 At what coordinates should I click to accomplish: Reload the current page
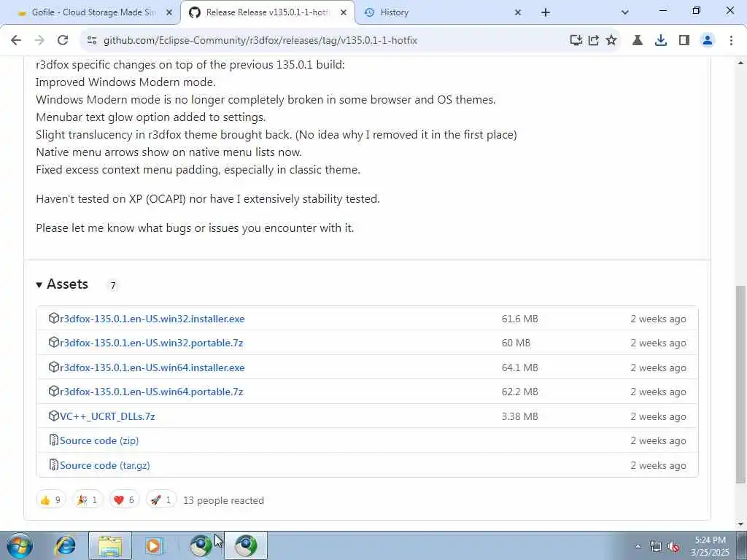click(x=63, y=41)
